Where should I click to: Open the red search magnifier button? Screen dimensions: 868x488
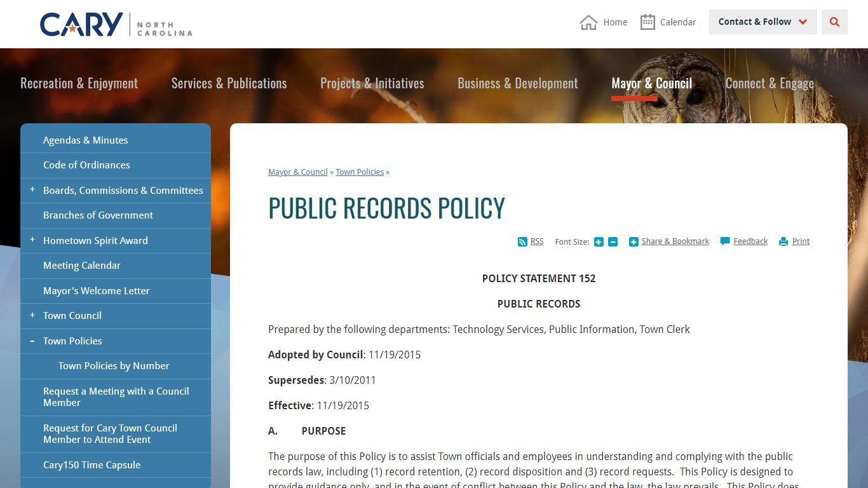pos(834,22)
